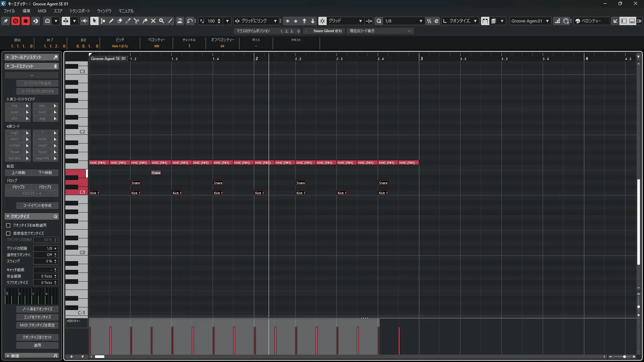The height and width of the screenshot is (362, 644).
Task: Toggle the Record in Editor button
Action: tap(25, 21)
